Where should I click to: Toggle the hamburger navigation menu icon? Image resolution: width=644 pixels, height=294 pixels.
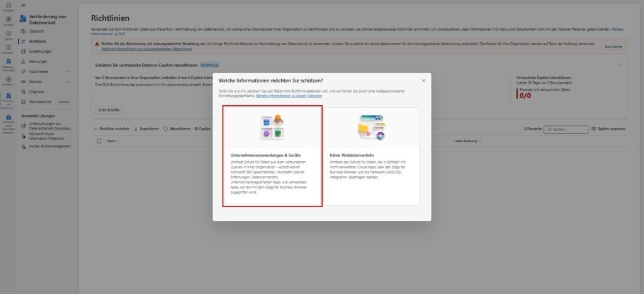pyautogui.click(x=23, y=5)
